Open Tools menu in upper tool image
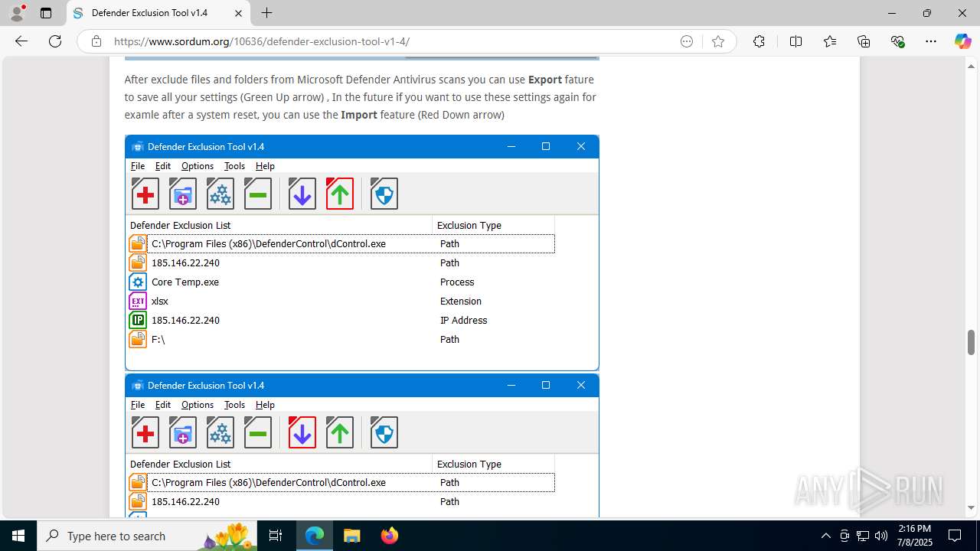Viewport: 980px width, 551px height. pos(234,166)
